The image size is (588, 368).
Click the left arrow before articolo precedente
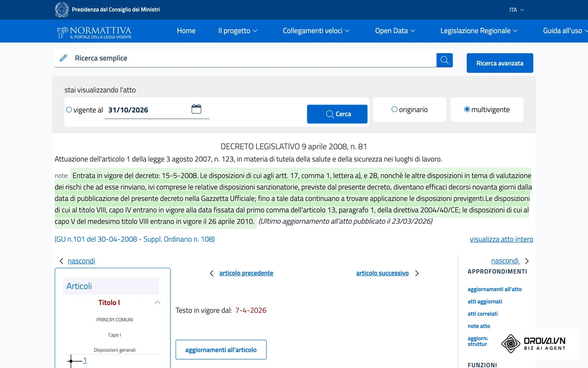tap(212, 273)
